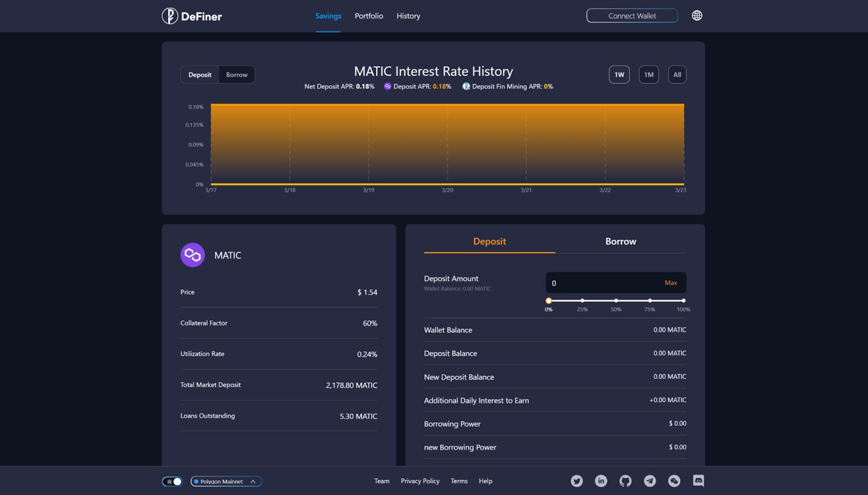Screen dimensions: 868x495
Task: Open the GitHub footer icon
Action: click(x=626, y=481)
